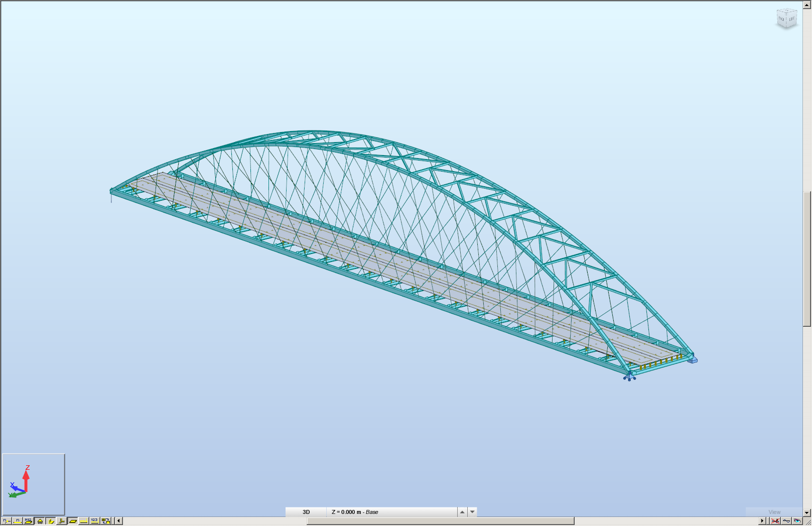
Task: Click the flat plate model-display icon
Action: click(x=72, y=521)
